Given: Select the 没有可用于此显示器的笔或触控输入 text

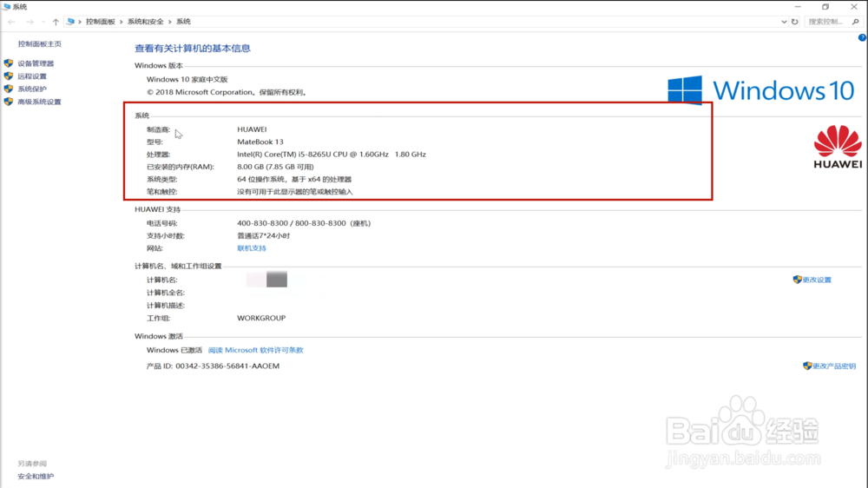Looking at the screenshot, I should (x=295, y=192).
